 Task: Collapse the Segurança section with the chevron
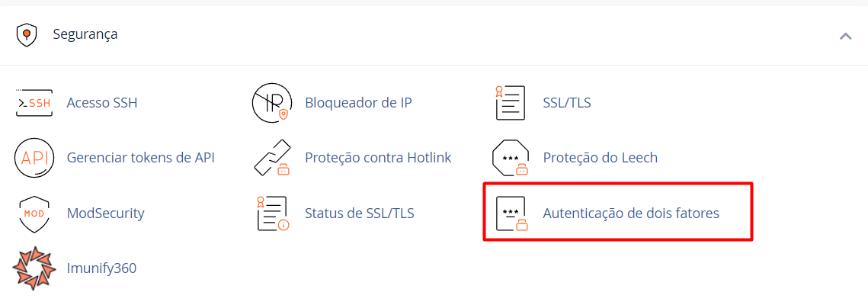pyautogui.click(x=845, y=36)
